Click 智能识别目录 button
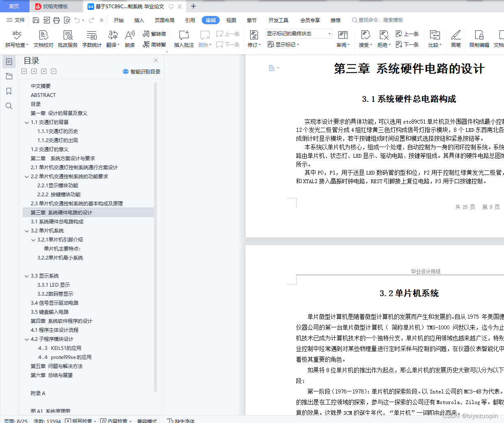 click(141, 71)
